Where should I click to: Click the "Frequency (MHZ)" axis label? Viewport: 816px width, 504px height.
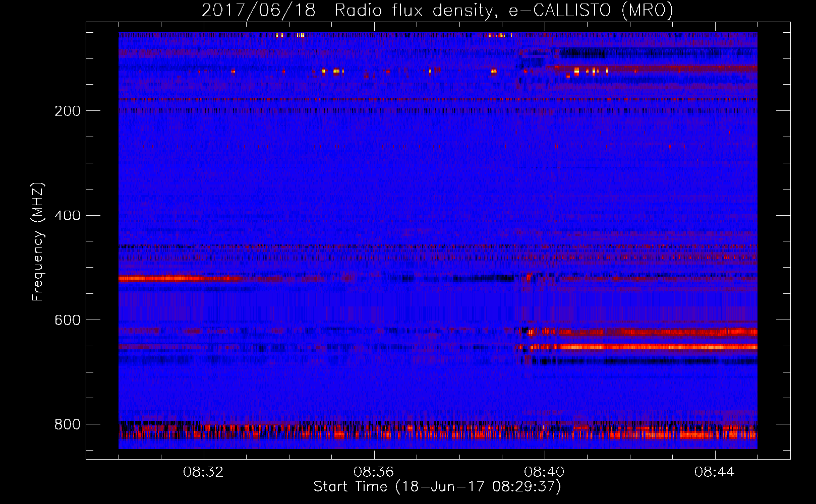pyautogui.click(x=38, y=241)
